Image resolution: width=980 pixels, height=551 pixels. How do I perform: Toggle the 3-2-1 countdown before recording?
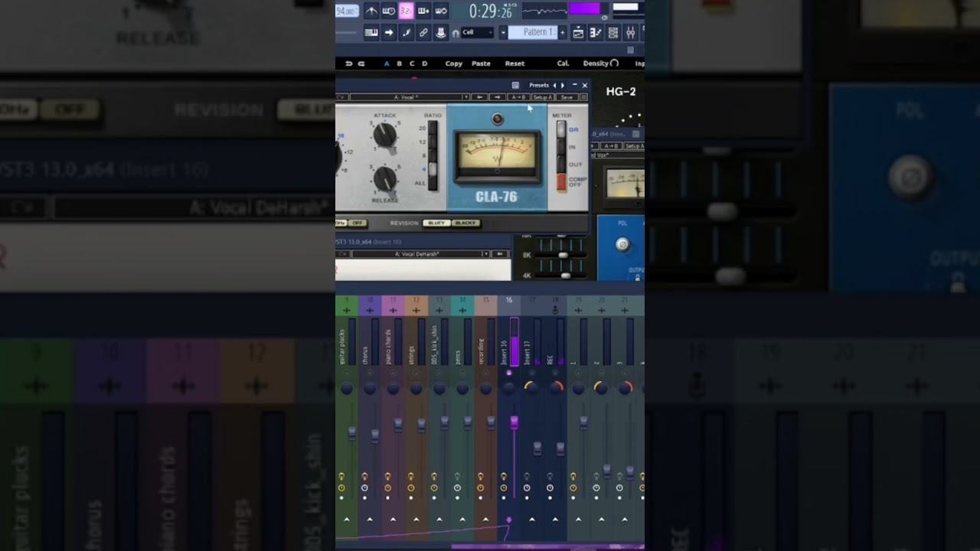point(406,11)
